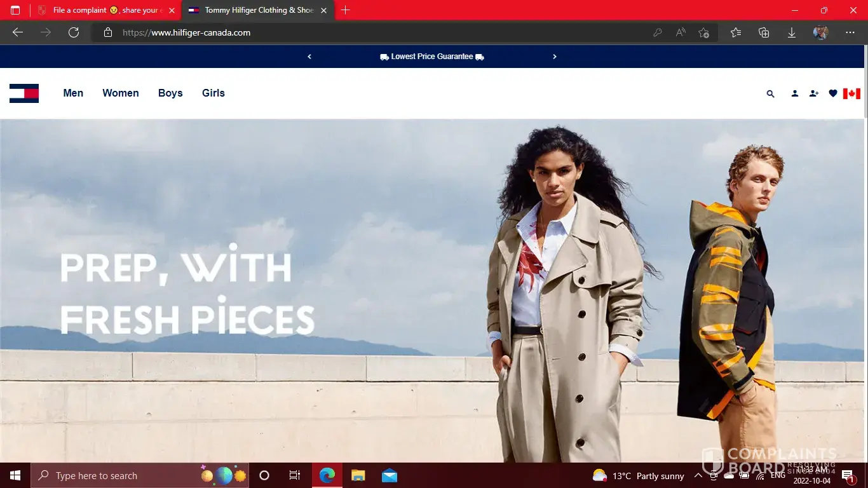Open the Favorites list
868x488 pixels.
(736, 32)
